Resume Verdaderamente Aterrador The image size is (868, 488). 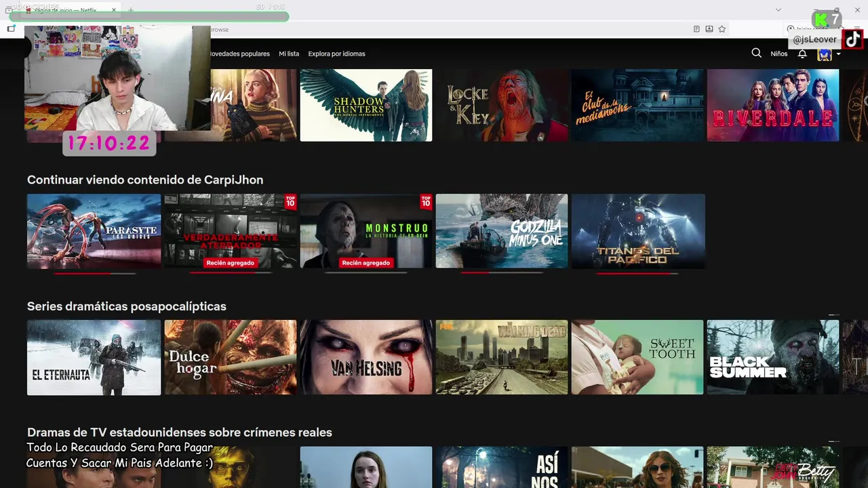231,231
